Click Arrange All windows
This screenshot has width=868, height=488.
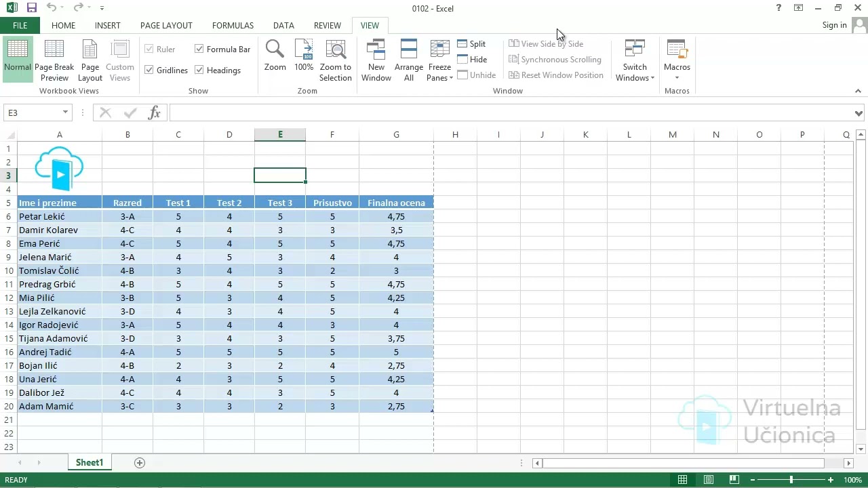pos(409,60)
